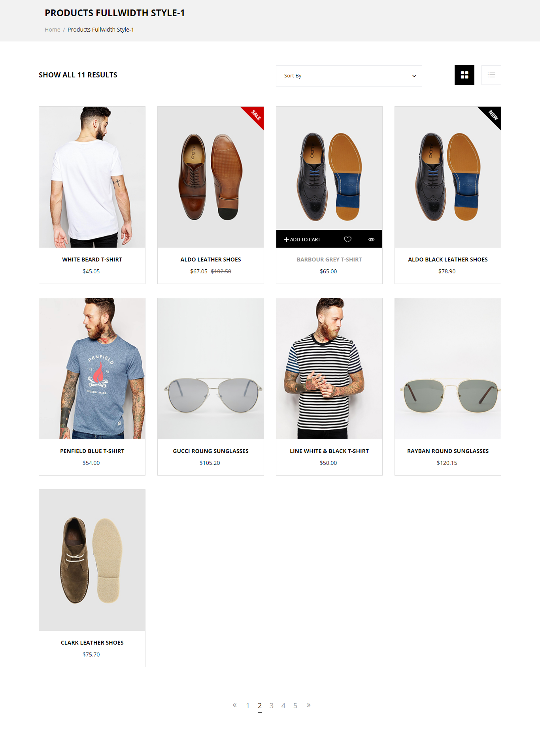Open Penfield Blue T-Shirt product image
Viewport: 540px width, 756px height.
(x=92, y=369)
